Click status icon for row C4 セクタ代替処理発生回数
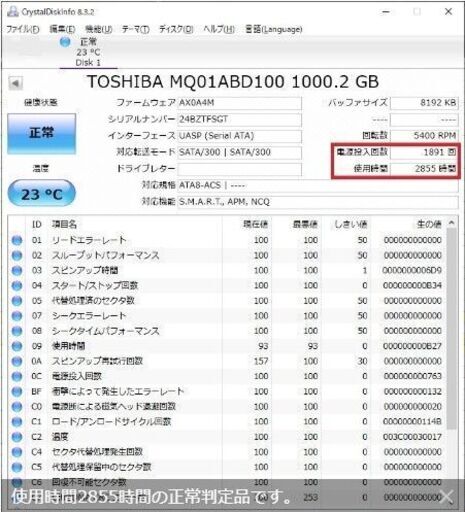465x512 pixels. click(17, 452)
